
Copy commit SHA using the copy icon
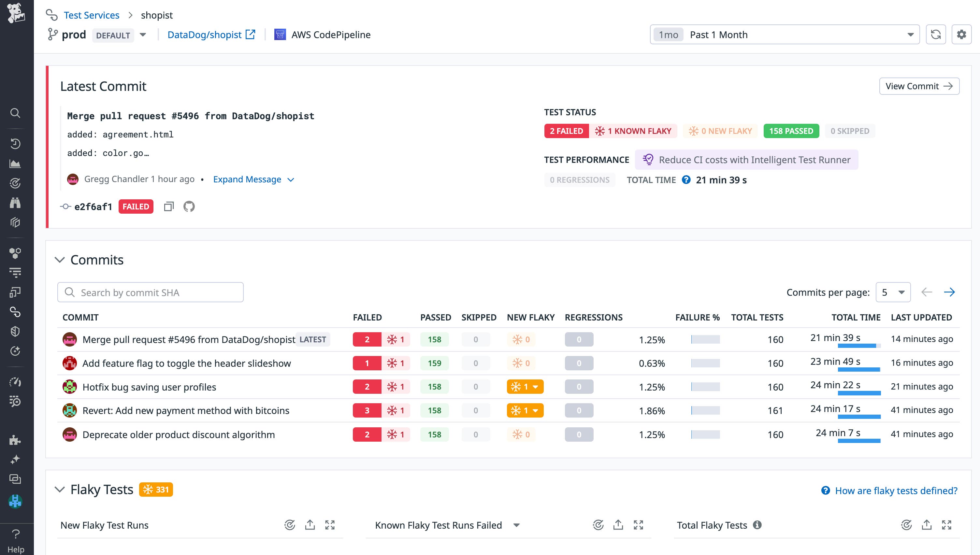point(168,206)
